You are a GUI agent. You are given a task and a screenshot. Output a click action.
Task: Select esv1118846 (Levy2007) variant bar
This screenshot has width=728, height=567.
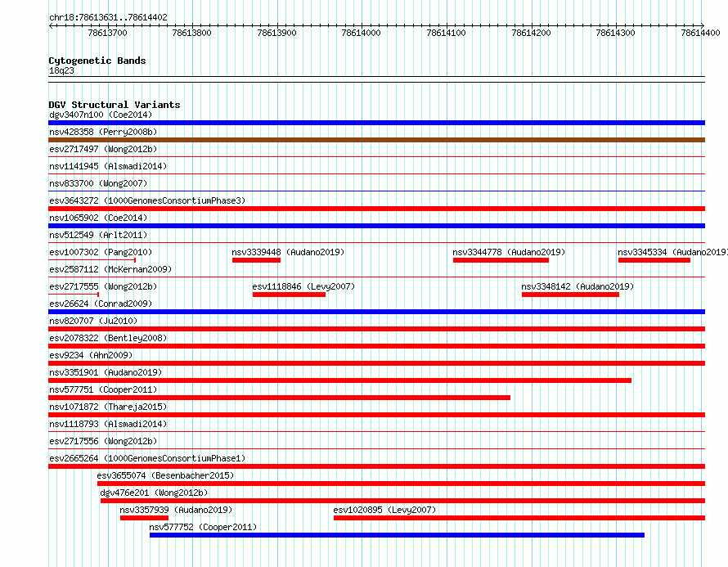[x=289, y=295]
